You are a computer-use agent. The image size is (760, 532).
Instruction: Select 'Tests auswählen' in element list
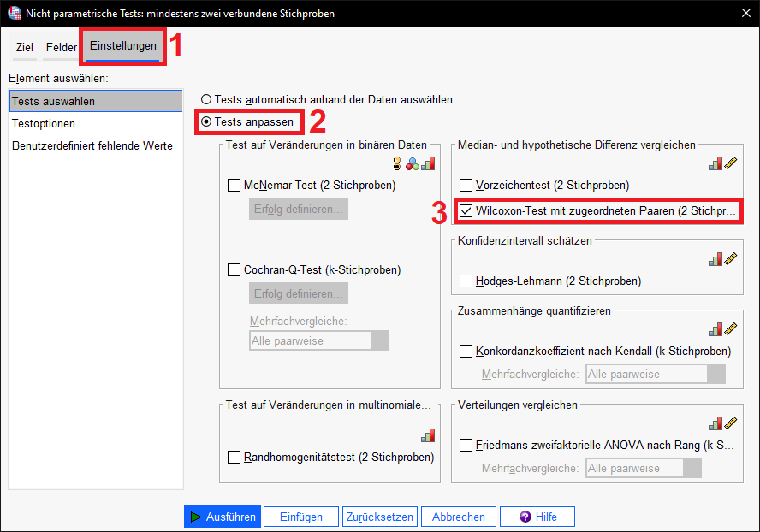[x=96, y=101]
